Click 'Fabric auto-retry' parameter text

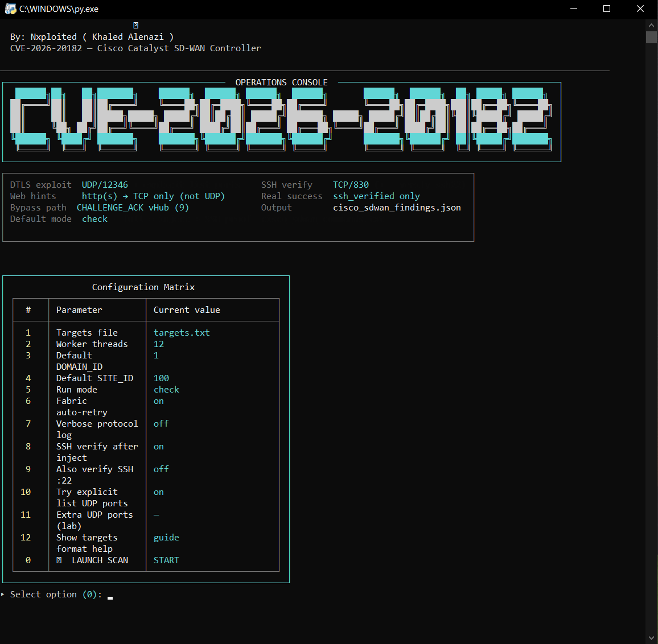82,407
